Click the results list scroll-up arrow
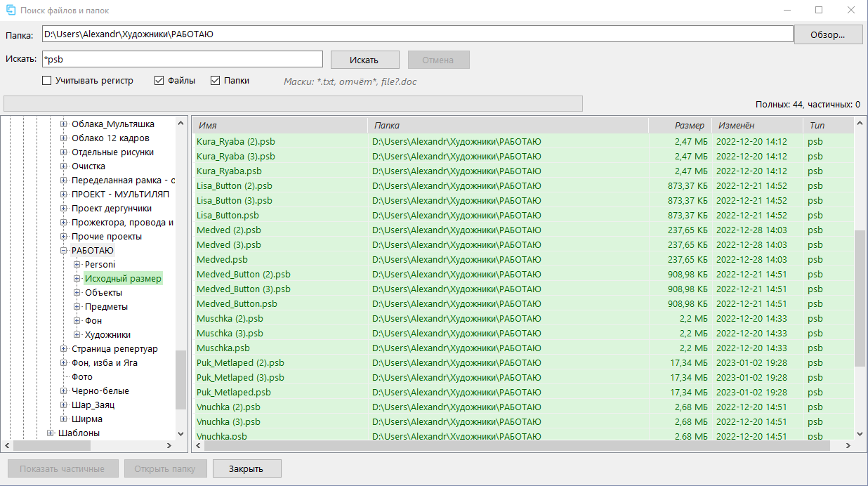Viewport: 868px width, 486px height. (x=860, y=124)
